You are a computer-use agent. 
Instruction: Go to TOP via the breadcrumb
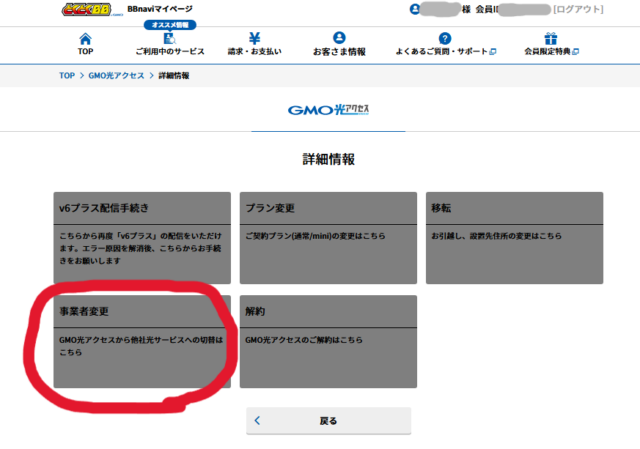[68, 75]
